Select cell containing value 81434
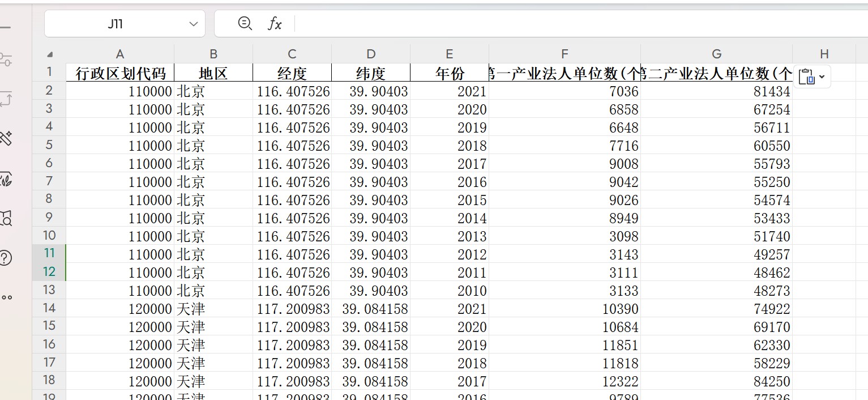Viewport: 868px width, 400px height. tap(716, 91)
